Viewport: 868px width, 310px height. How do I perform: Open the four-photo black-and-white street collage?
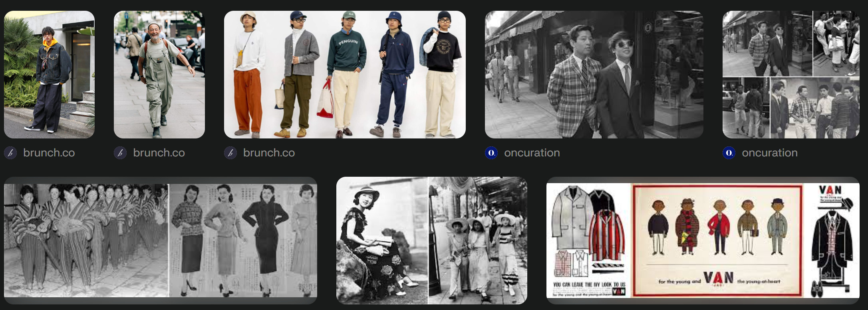tap(791, 75)
